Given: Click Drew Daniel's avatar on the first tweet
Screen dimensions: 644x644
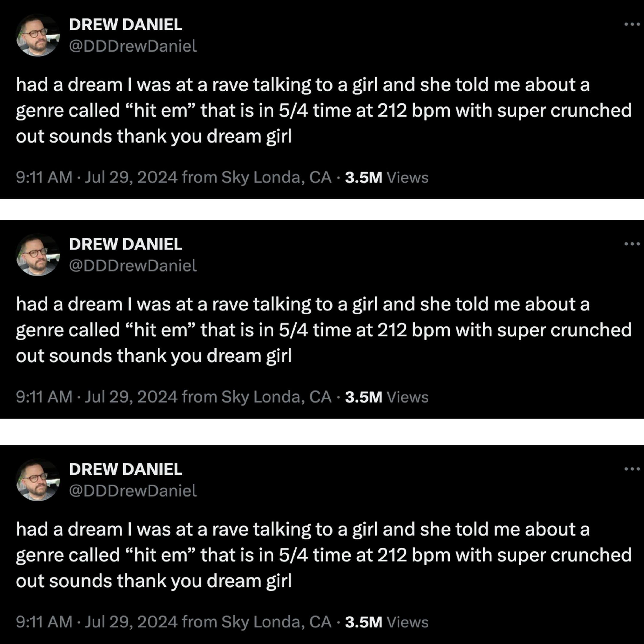Looking at the screenshot, I should pyautogui.click(x=38, y=35).
